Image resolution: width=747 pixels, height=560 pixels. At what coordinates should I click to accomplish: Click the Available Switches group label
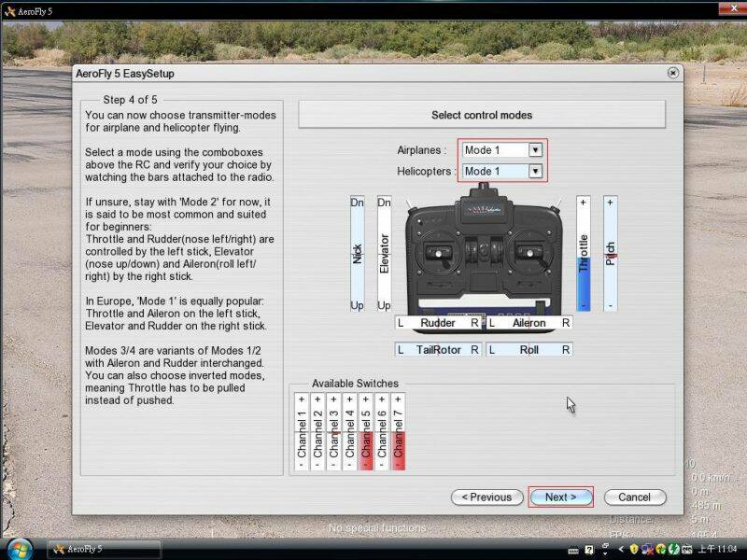(x=355, y=384)
